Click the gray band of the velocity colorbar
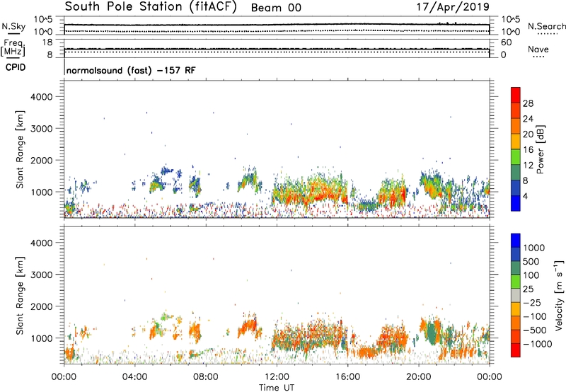The width and height of the screenshot is (566, 392). tap(516, 296)
